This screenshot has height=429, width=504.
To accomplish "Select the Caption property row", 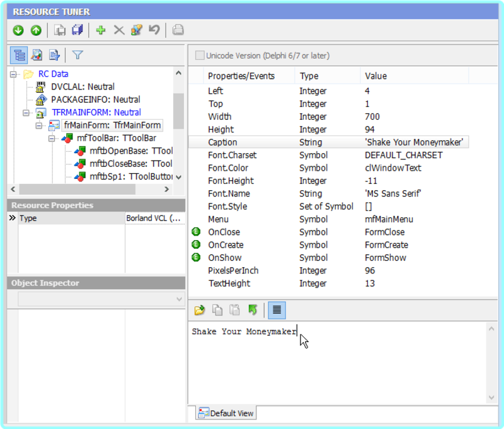I will tap(328, 142).
